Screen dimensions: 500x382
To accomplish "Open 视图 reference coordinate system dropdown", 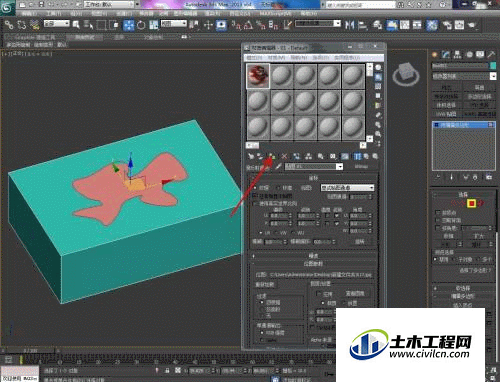I will coord(174,24).
